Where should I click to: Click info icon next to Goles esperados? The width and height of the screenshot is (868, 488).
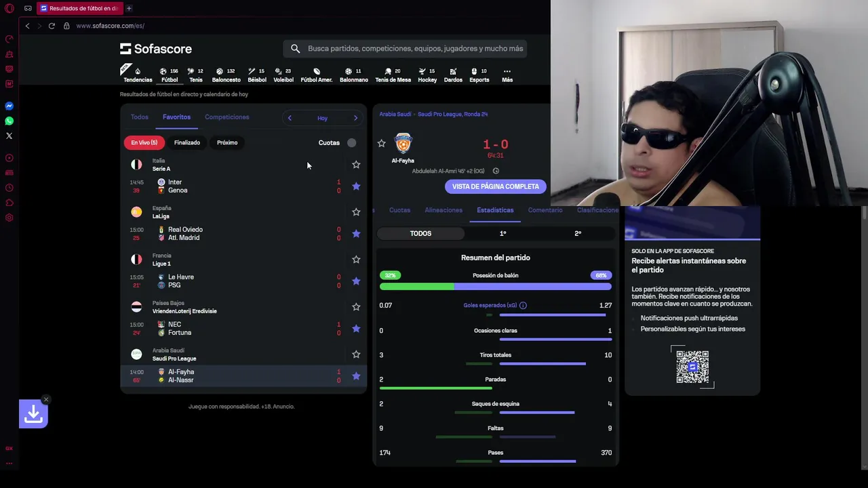click(x=523, y=305)
